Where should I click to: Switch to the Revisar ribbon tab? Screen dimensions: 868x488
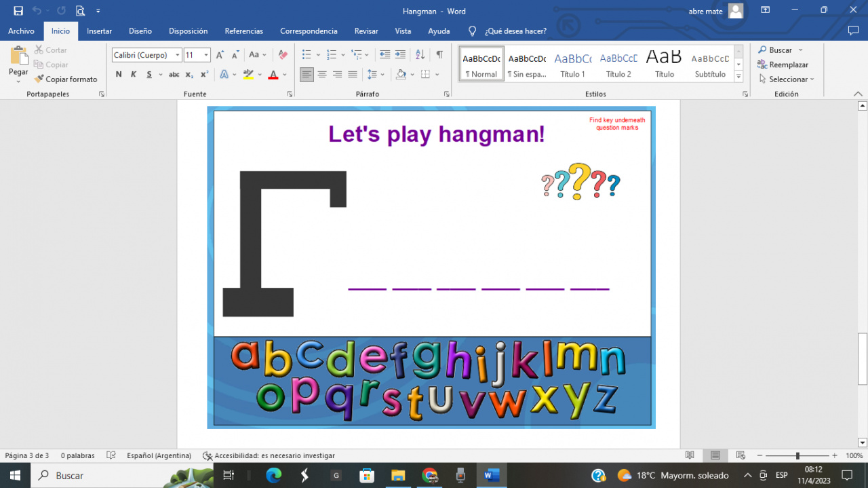[366, 31]
